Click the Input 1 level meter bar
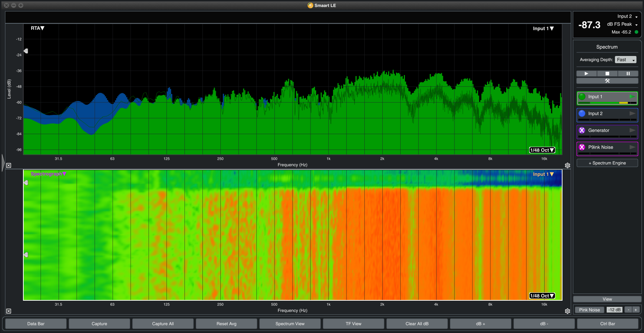The height and width of the screenshot is (333, 644). [607, 103]
